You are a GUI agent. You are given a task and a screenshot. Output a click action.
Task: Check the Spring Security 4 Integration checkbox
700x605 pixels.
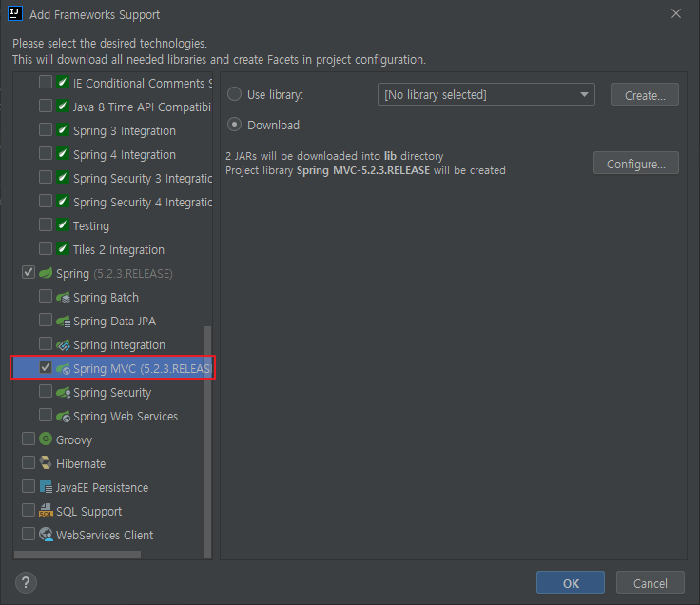tap(46, 201)
